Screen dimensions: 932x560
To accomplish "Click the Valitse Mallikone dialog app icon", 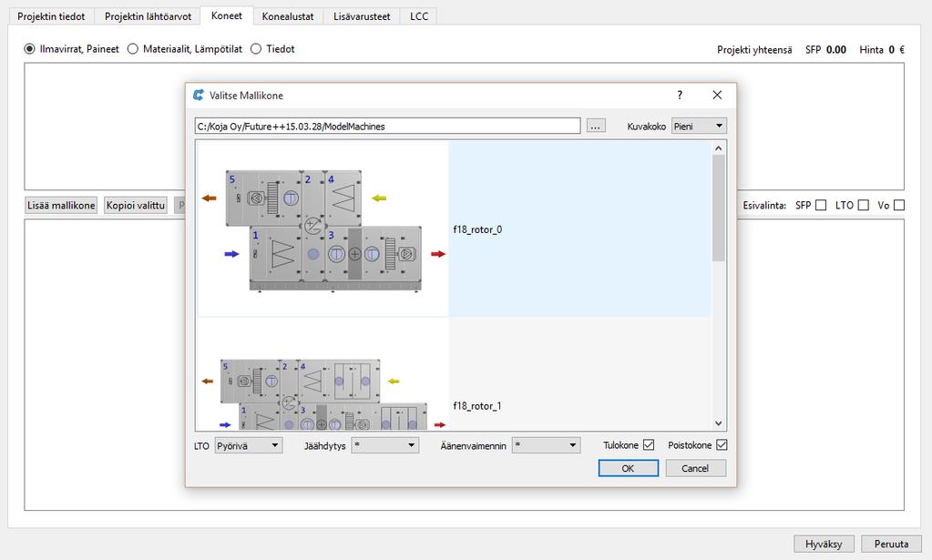I will (199, 95).
